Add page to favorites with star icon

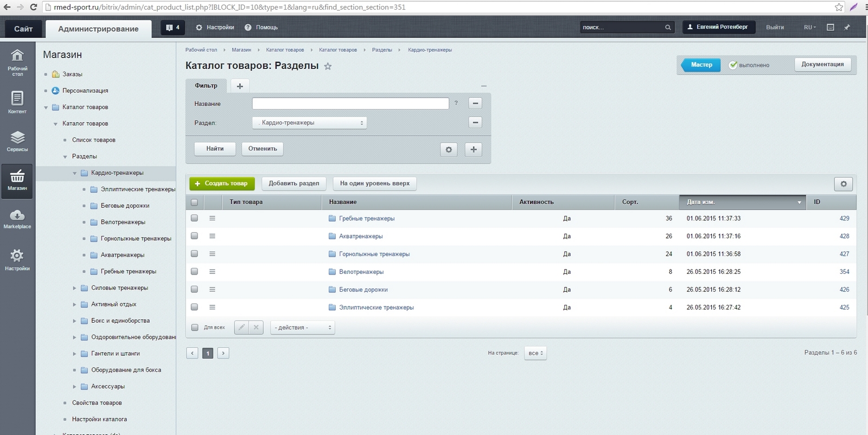328,66
